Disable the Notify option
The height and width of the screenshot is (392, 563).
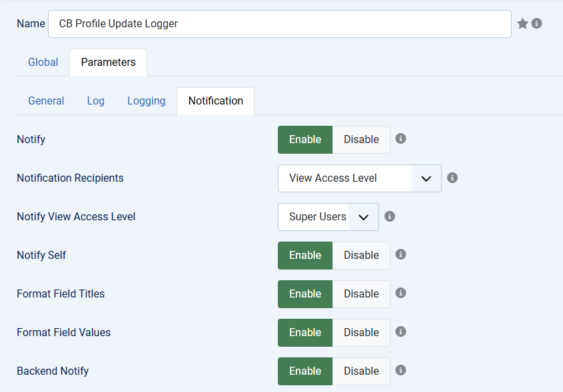pyautogui.click(x=361, y=140)
